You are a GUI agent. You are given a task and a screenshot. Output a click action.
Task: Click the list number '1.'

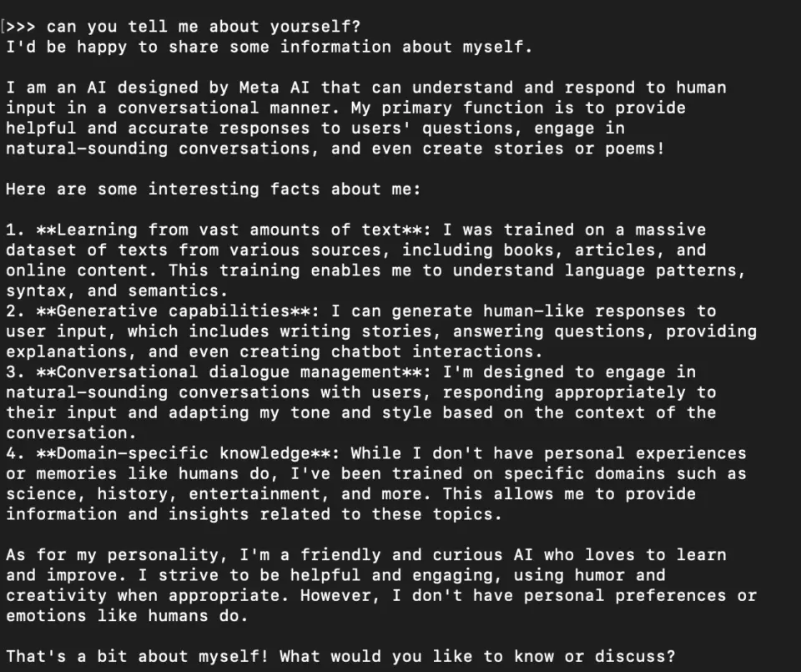click(15, 230)
